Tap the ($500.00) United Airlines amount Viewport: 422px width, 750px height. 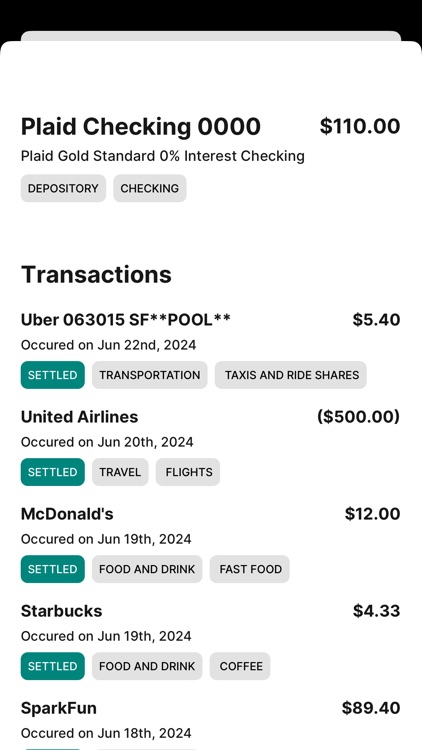[358, 417]
